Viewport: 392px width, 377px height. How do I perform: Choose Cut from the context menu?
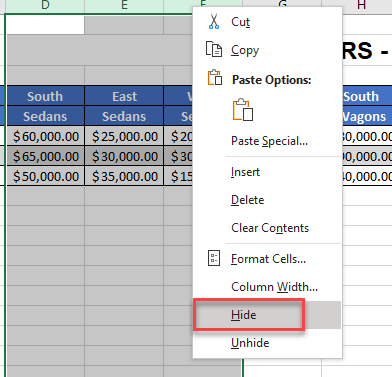[x=267, y=22]
